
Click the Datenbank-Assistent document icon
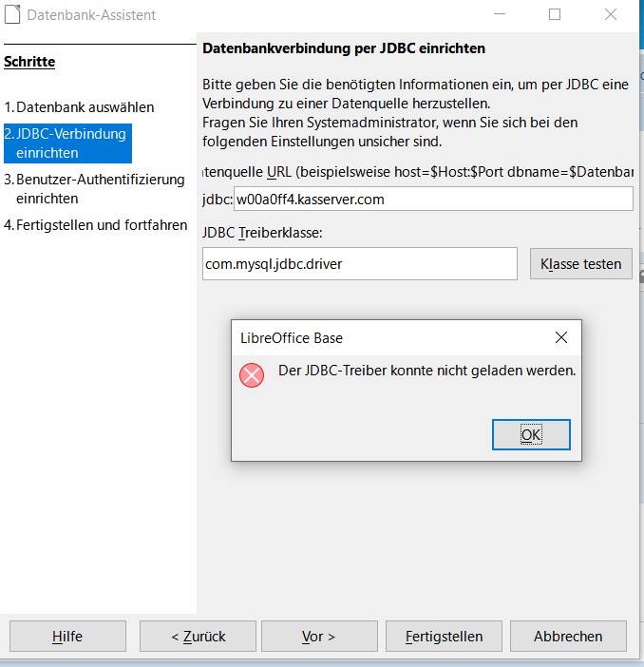pyautogui.click(x=12, y=15)
